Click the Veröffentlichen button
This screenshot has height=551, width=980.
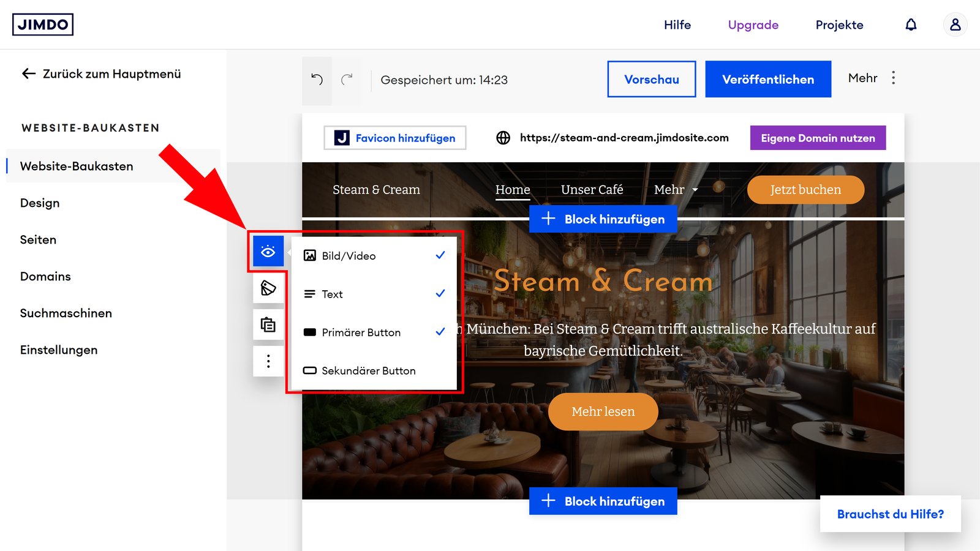[x=768, y=79]
